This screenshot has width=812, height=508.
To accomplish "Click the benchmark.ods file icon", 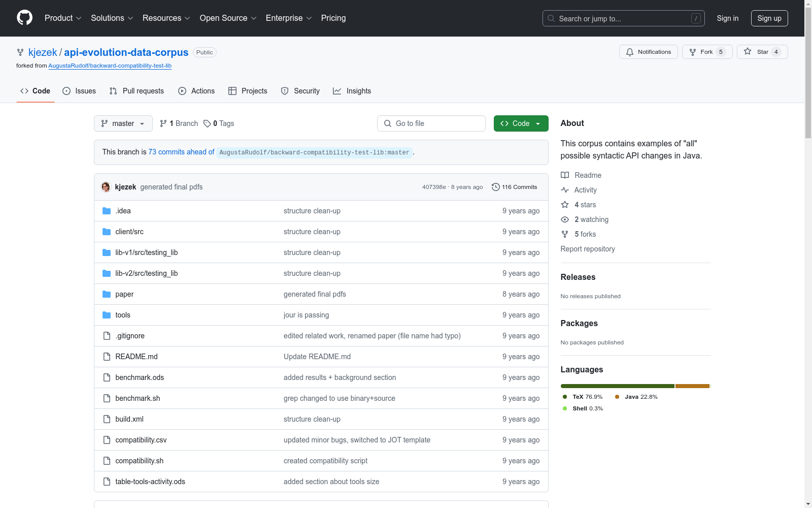I will tap(107, 377).
